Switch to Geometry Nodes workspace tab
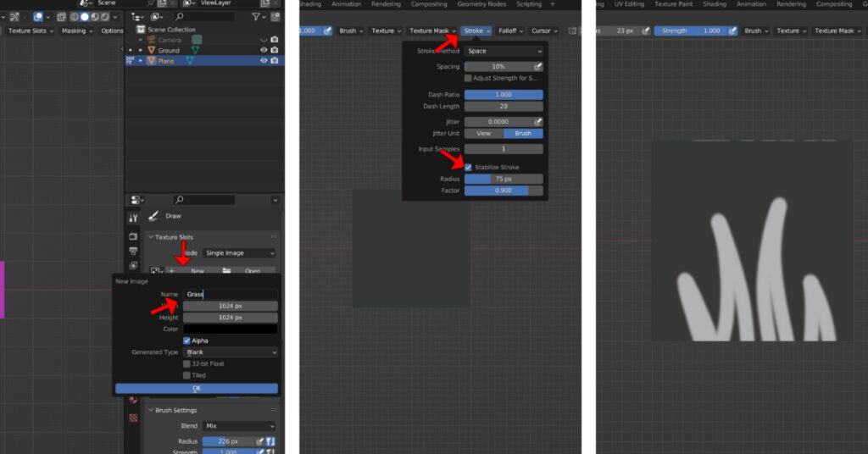868x454 pixels. tap(481, 4)
